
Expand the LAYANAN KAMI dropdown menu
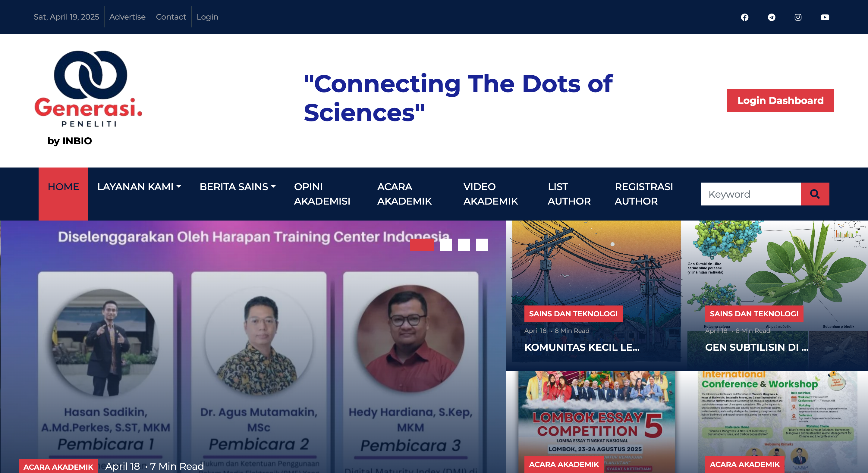click(139, 187)
